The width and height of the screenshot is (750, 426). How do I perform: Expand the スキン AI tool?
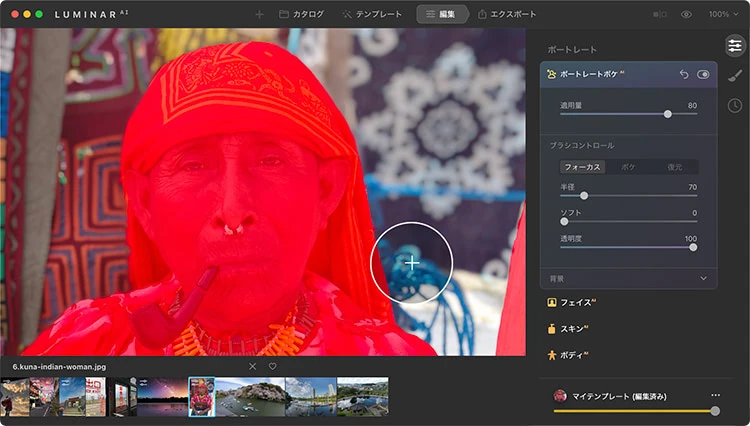coord(571,328)
